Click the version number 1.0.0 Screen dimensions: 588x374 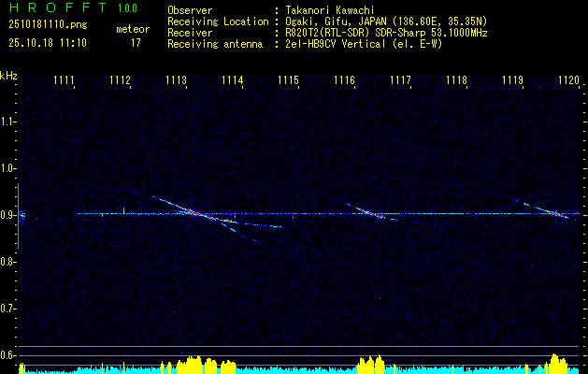127,8
